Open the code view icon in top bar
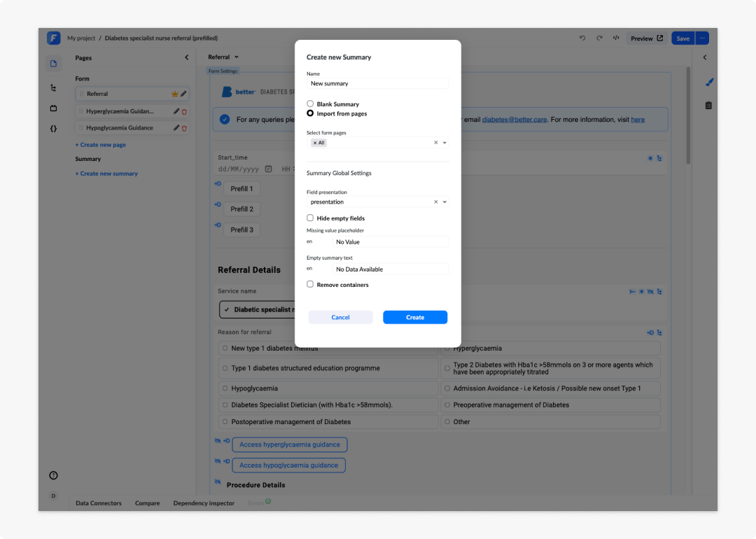This screenshot has height=539, width=756. click(x=616, y=38)
